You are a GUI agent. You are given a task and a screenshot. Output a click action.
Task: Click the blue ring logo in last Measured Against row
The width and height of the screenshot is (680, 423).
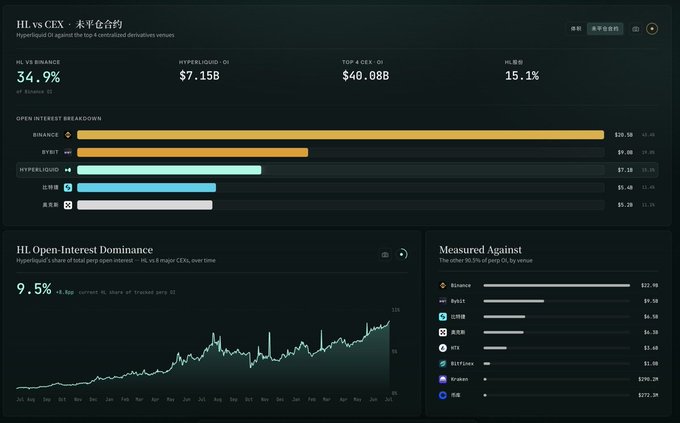tap(442, 395)
